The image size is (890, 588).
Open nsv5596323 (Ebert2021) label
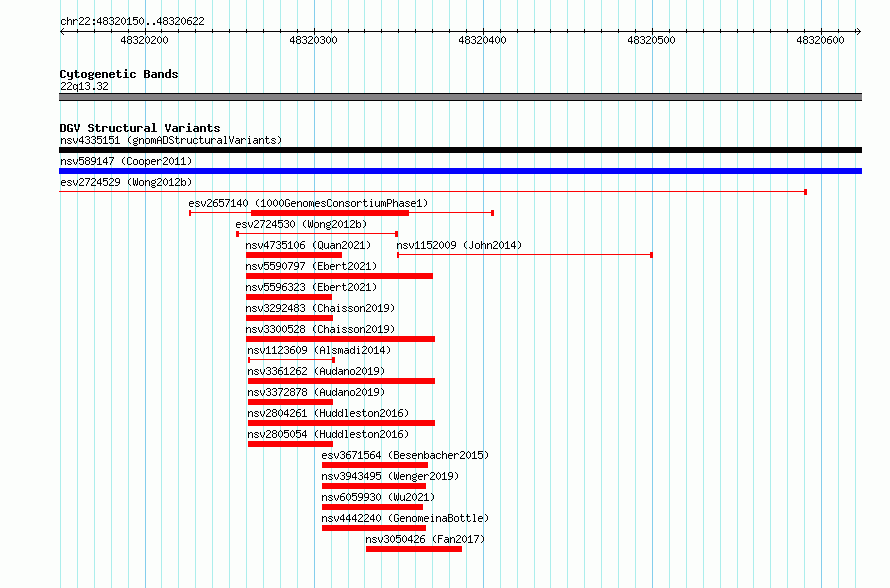point(311,287)
